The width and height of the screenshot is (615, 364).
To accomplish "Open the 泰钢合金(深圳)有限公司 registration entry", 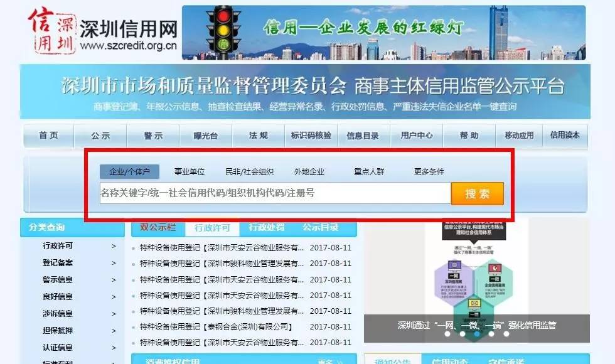I will point(216,327).
